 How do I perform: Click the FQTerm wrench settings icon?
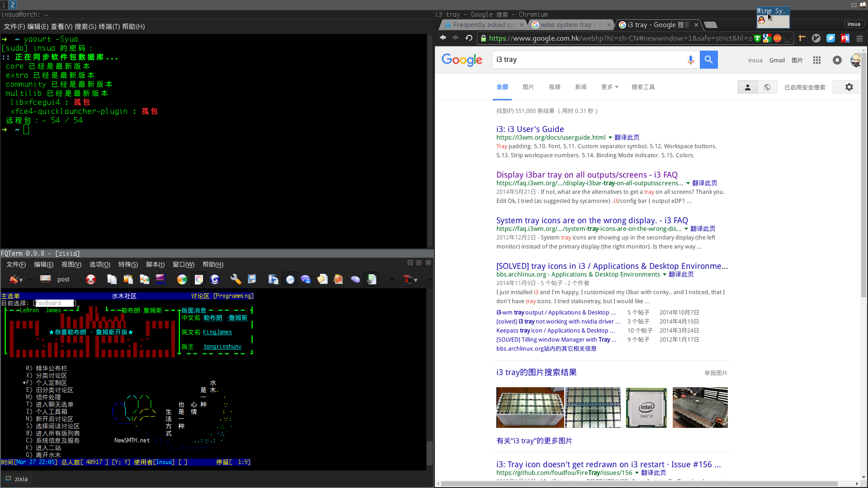pos(235,279)
